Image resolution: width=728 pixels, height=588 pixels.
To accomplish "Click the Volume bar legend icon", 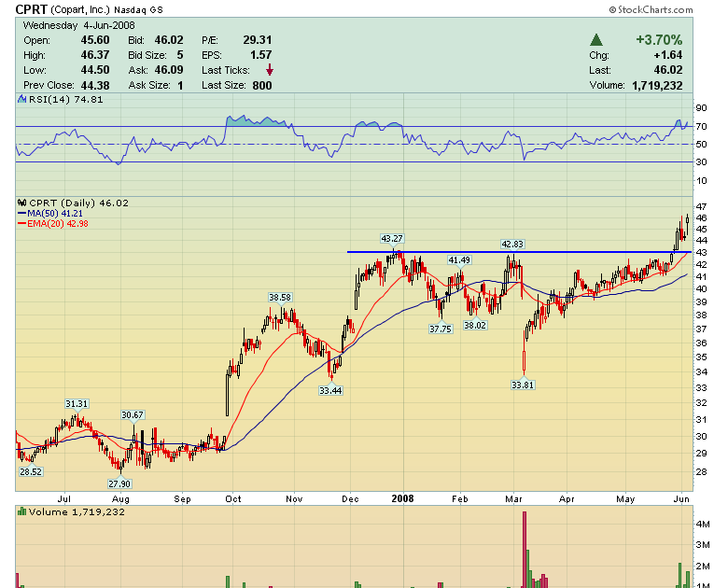I will click(21, 511).
